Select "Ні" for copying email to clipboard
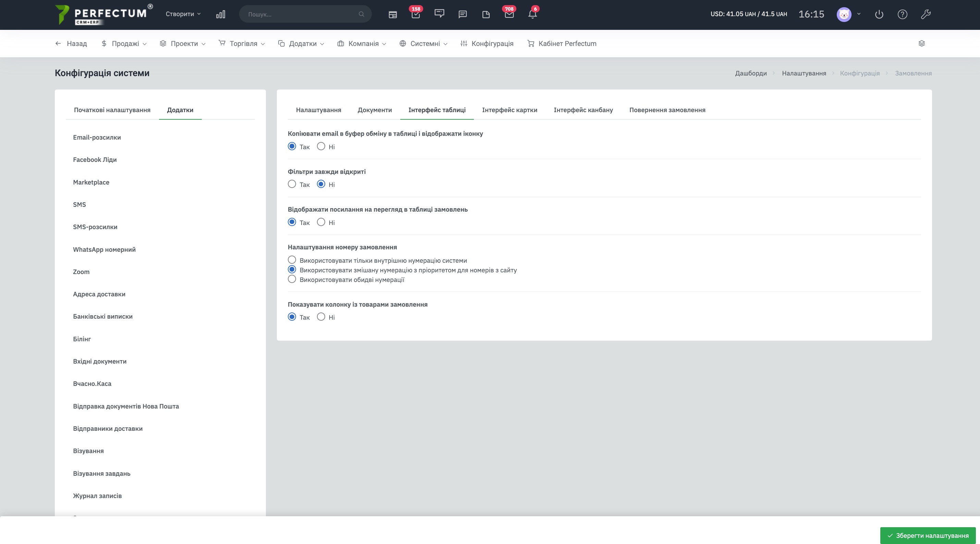Image resolution: width=980 pixels, height=544 pixels. [x=321, y=146]
